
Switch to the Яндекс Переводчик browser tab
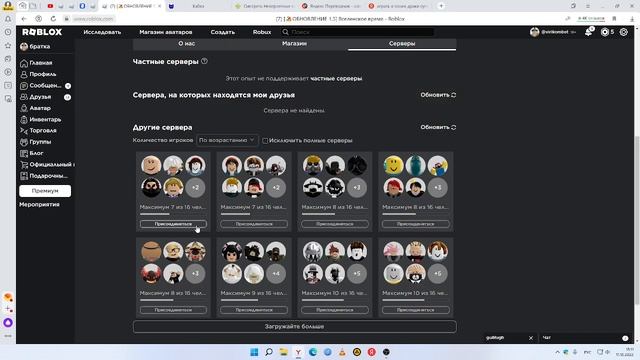coord(331,6)
